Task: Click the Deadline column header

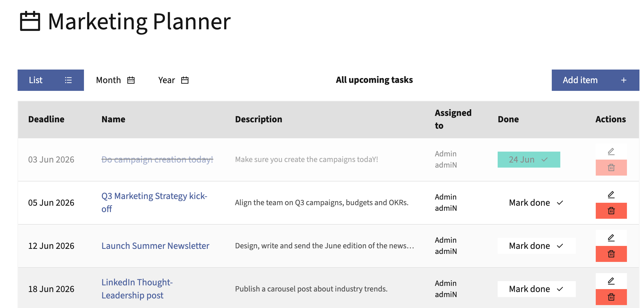Action: pos(46,119)
